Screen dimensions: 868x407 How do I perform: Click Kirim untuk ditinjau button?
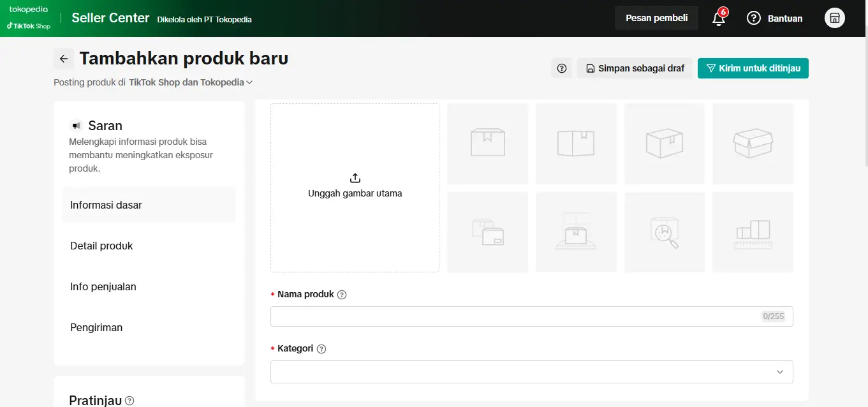pos(753,68)
